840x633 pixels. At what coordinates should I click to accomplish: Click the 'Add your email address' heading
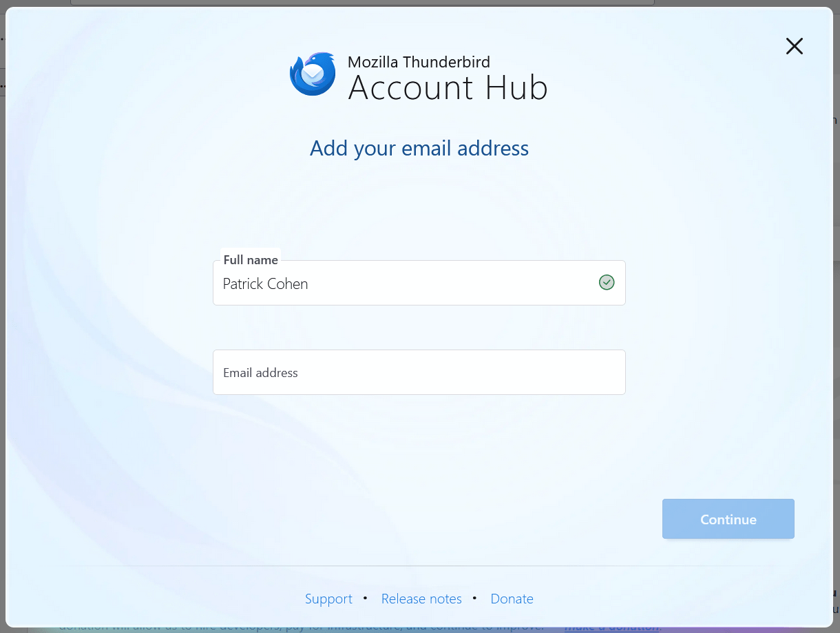pos(419,148)
